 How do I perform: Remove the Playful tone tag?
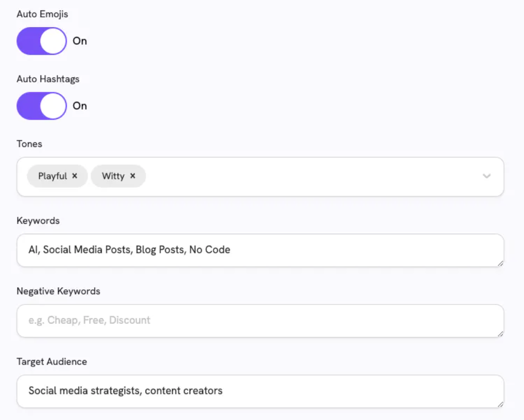coord(74,176)
